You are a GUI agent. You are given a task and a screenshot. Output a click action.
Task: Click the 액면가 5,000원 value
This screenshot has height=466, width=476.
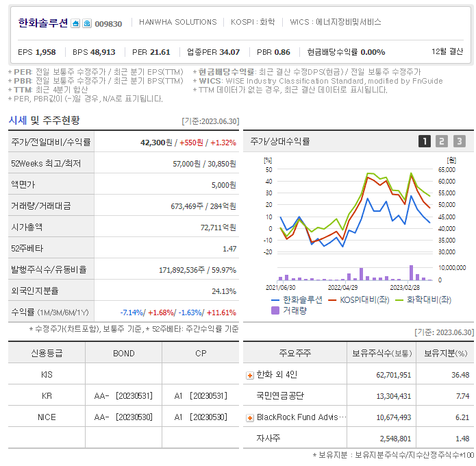point(224,185)
